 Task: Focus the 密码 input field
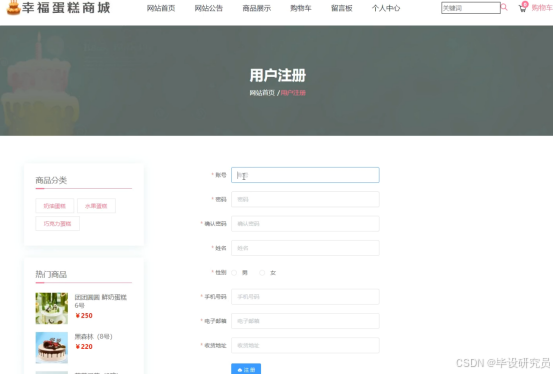coord(305,200)
